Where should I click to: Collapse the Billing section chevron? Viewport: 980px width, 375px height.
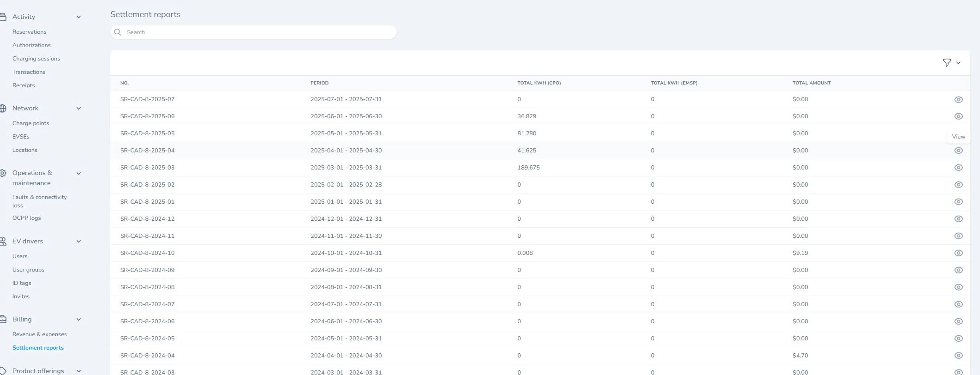(x=78, y=320)
